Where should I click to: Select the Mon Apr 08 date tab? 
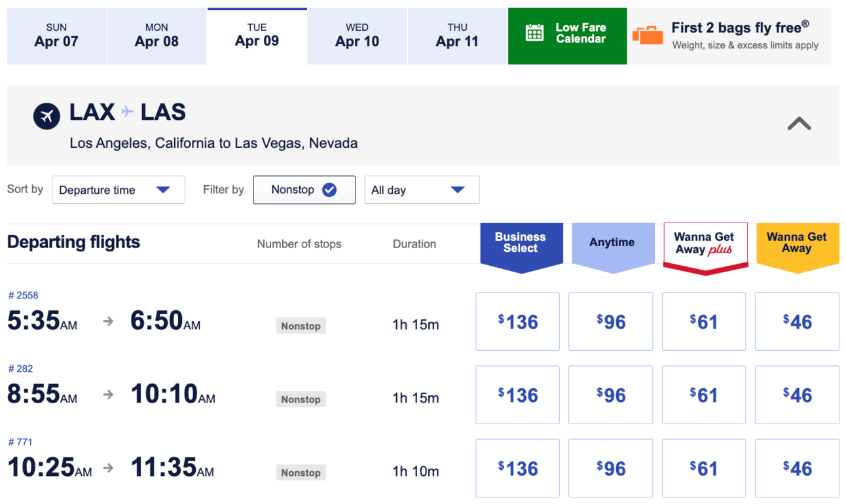[x=156, y=36]
